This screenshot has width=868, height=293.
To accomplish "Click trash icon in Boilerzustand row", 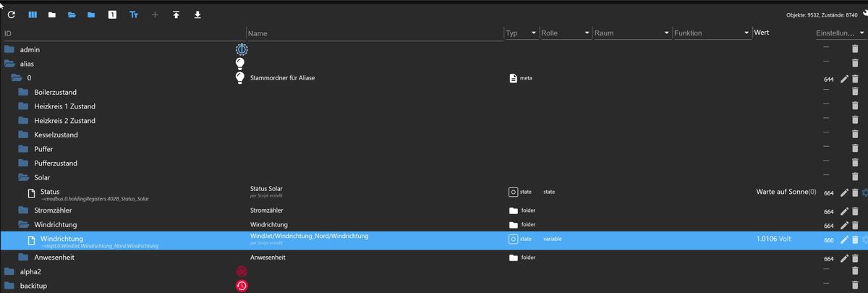I will click(x=855, y=92).
